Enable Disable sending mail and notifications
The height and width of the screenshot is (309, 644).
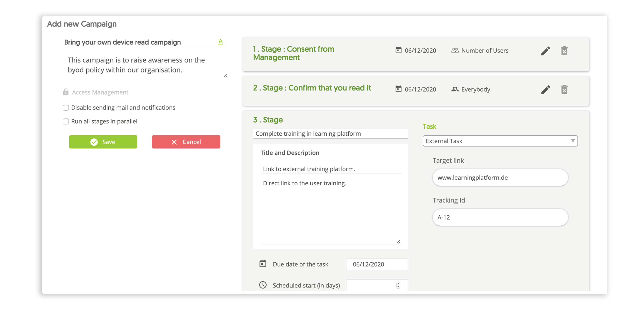(x=66, y=108)
